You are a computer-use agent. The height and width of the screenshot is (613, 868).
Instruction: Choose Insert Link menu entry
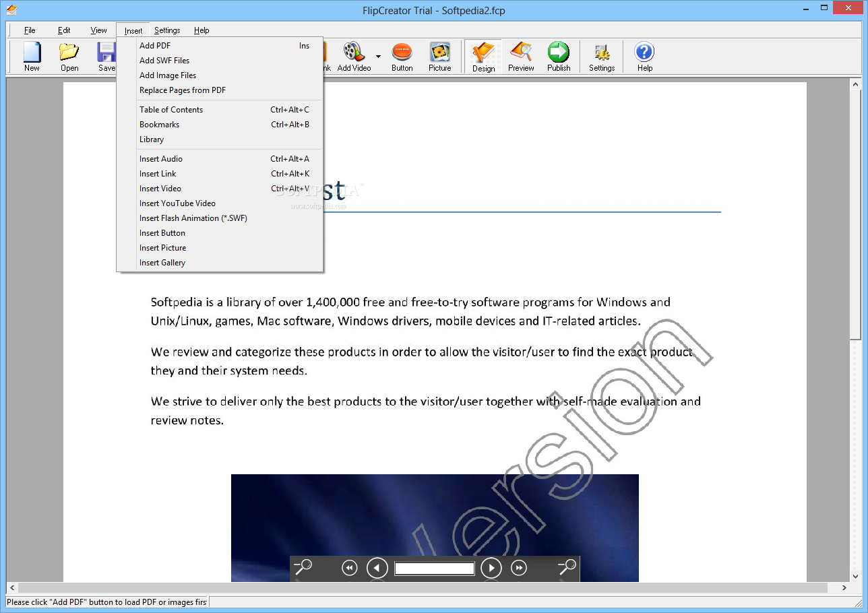tap(220, 174)
